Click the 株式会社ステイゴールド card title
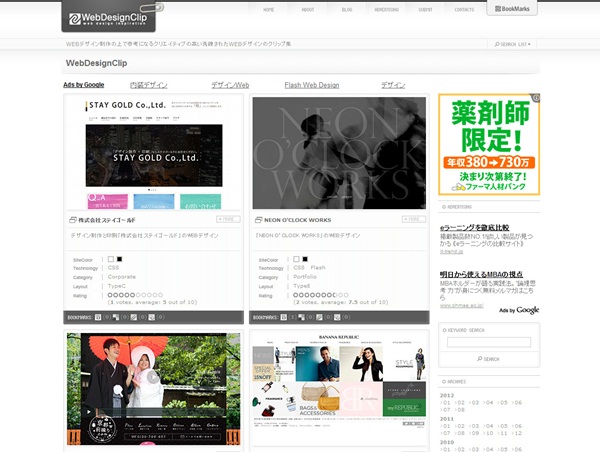600x452 pixels. (107, 220)
